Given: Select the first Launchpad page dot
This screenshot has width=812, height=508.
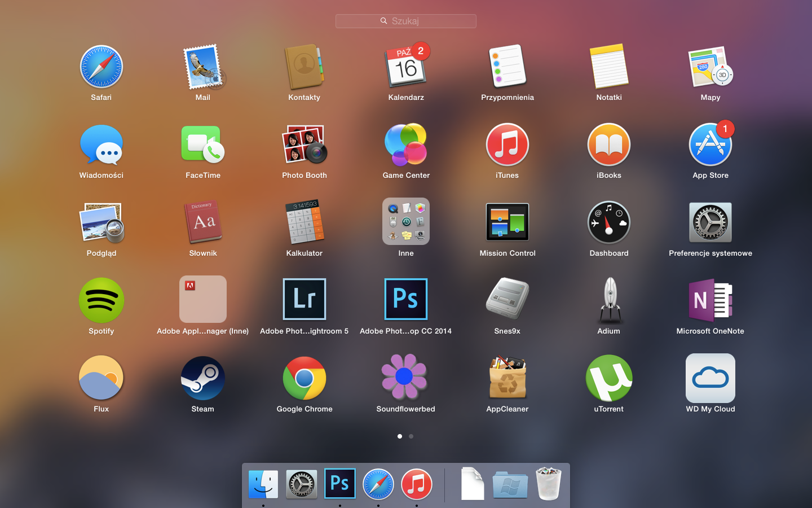Looking at the screenshot, I should [400, 436].
